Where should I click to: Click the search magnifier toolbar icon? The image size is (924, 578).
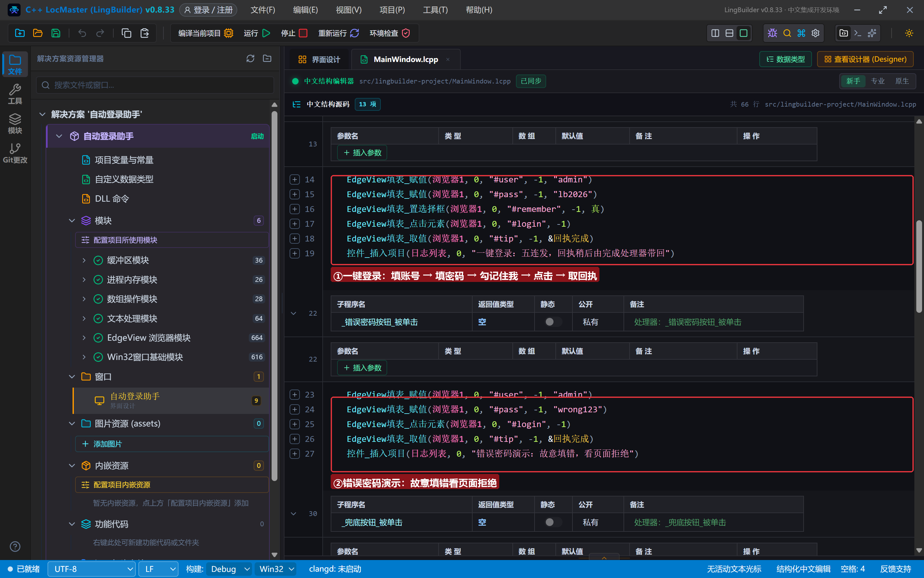pos(787,33)
